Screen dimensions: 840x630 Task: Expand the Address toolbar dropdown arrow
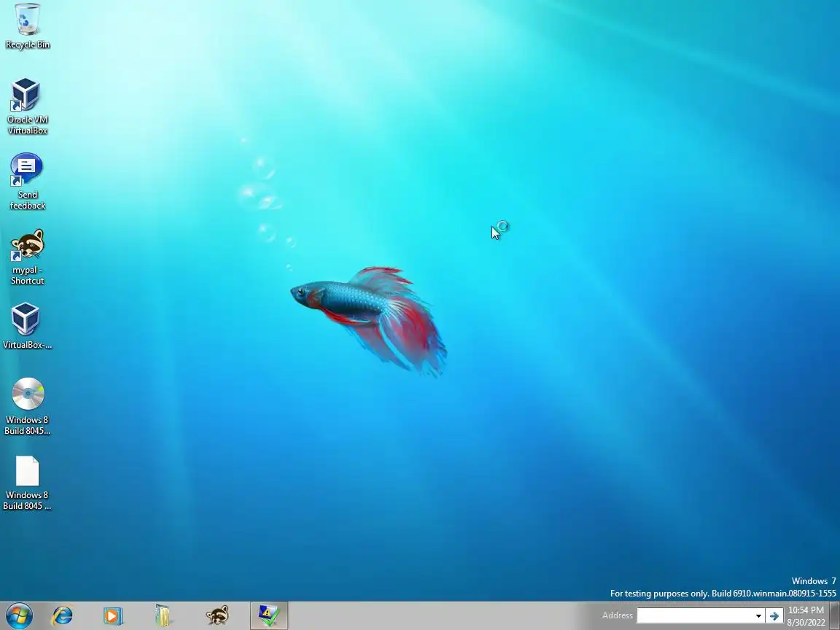pos(758,615)
